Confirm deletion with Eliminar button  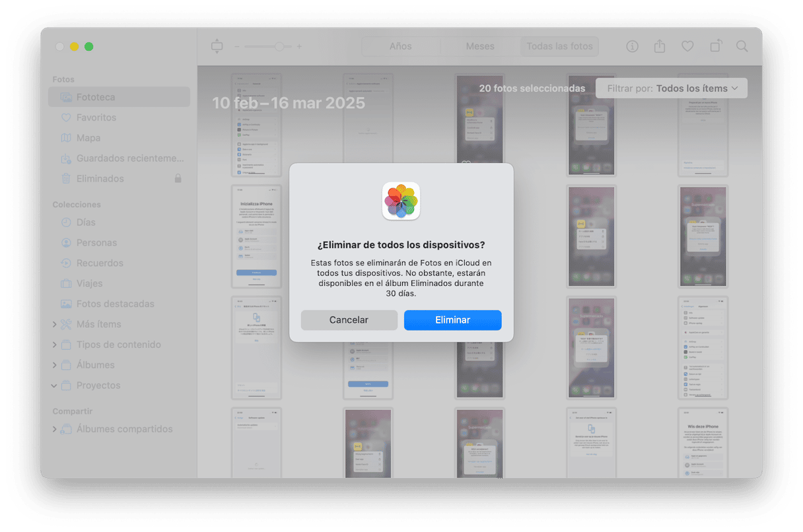(452, 320)
